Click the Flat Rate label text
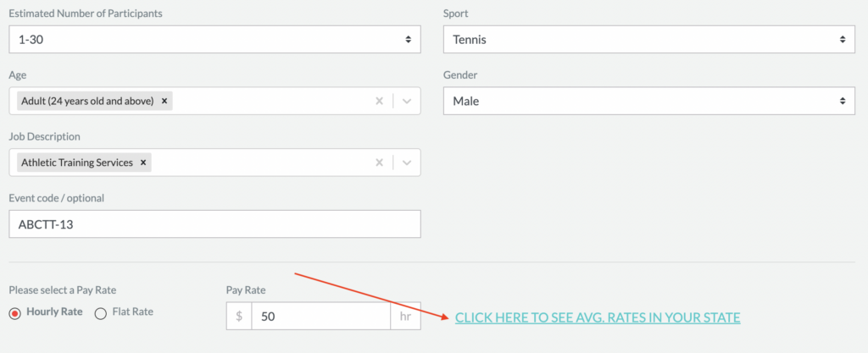Image resolution: width=868 pixels, height=353 pixels. (132, 312)
